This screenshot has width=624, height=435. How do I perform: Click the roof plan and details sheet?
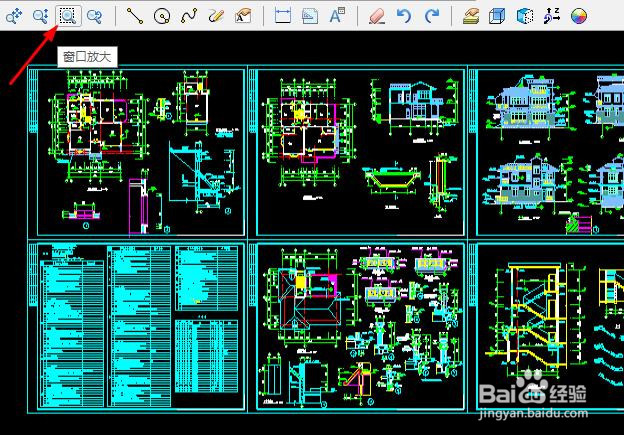tap(357, 326)
